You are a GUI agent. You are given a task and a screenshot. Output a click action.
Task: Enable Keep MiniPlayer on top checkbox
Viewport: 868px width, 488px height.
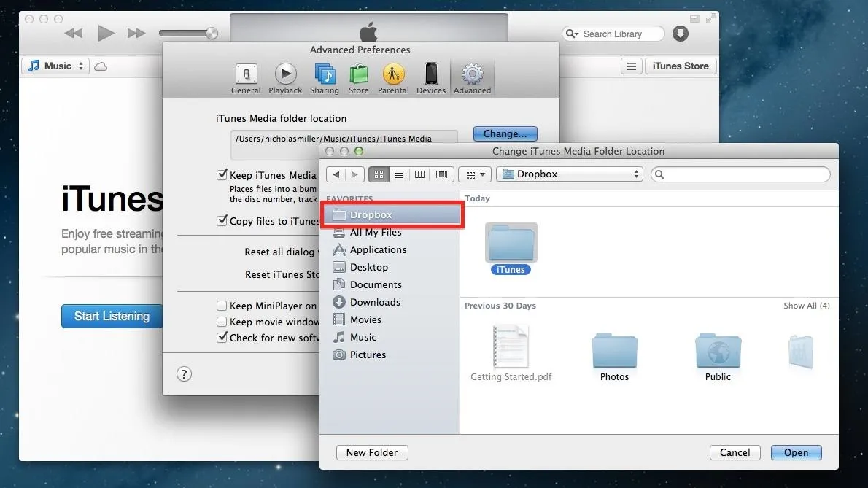pyautogui.click(x=222, y=306)
